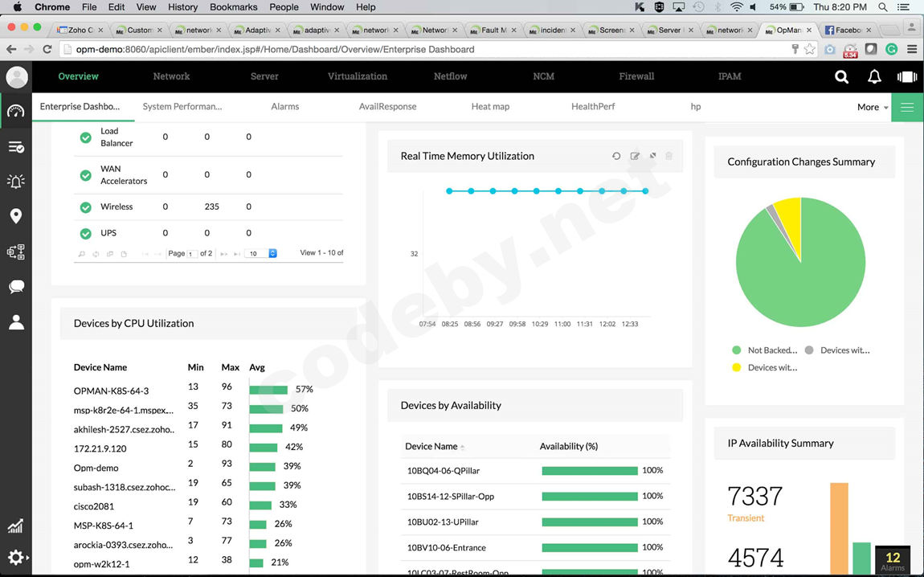Bookmark page with the star icon
The image size is (924, 577).
tap(810, 50)
